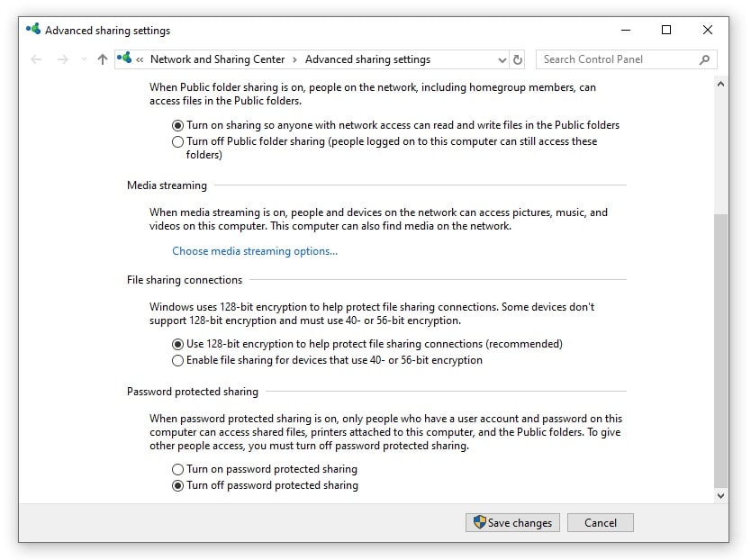Click the Password protected sharing heading
The height and width of the screenshot is (560, 751).
point(192,392)
